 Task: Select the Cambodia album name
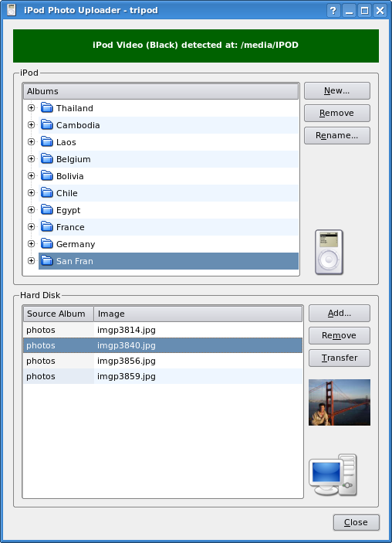78,125
